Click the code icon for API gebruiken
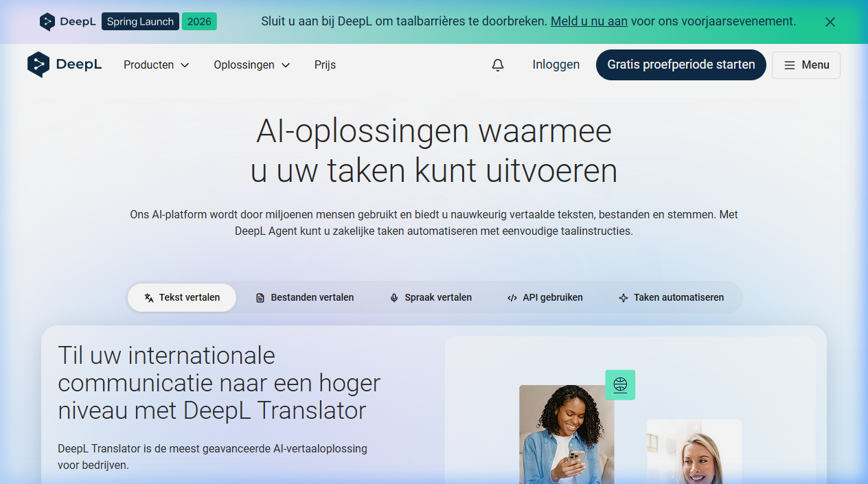 click(x=512, y=298)
